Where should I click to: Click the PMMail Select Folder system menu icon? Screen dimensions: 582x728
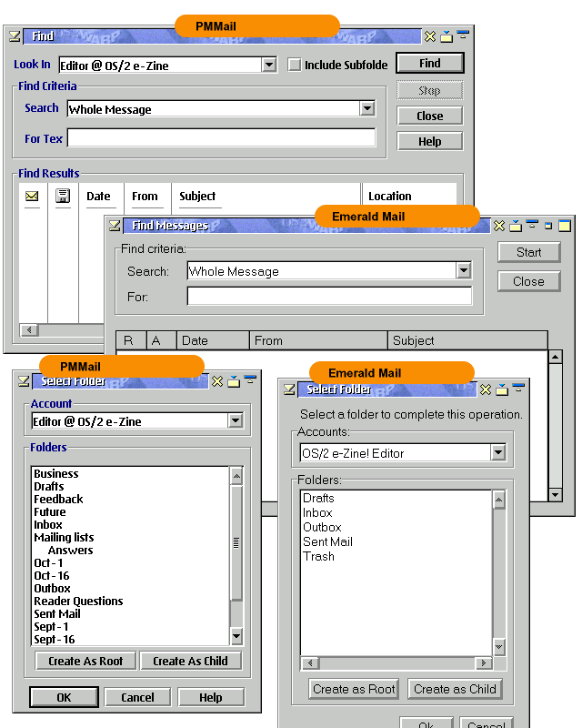(25, 381)
